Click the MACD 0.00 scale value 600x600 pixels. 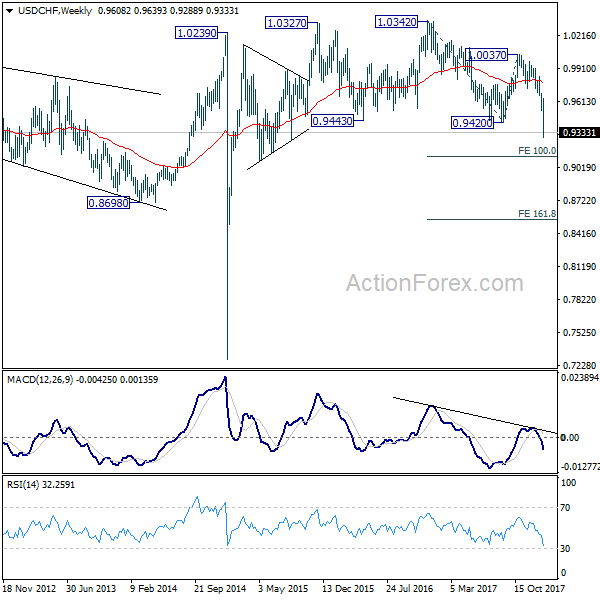[569, 437]
